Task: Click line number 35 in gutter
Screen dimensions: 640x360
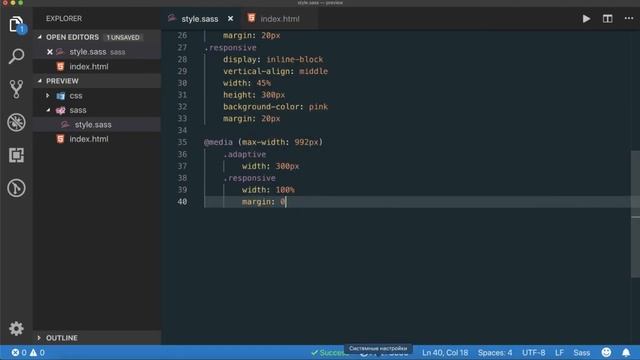Action: click(x=182, y=142)
